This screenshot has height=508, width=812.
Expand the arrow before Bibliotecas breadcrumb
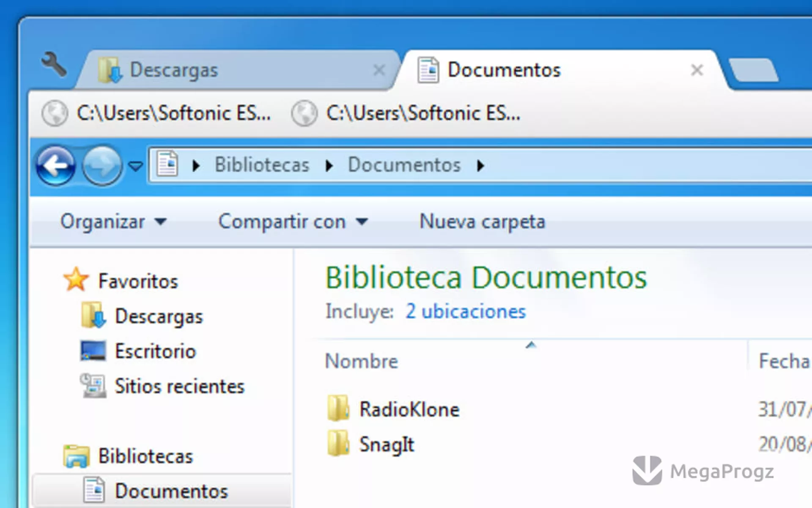[x=195, y=165]
